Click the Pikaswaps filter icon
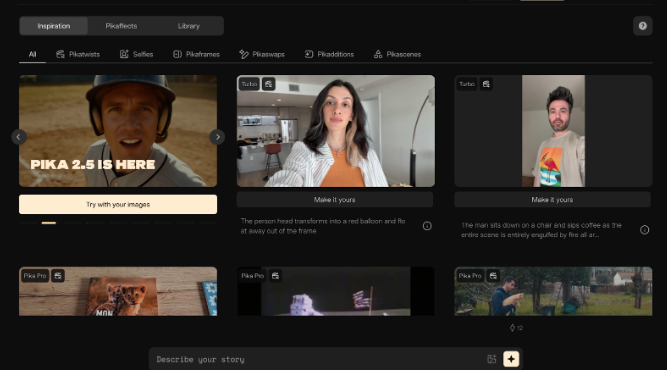Image resolution: width=667 pixels, height=370 pixels. [x=244, y=54]
